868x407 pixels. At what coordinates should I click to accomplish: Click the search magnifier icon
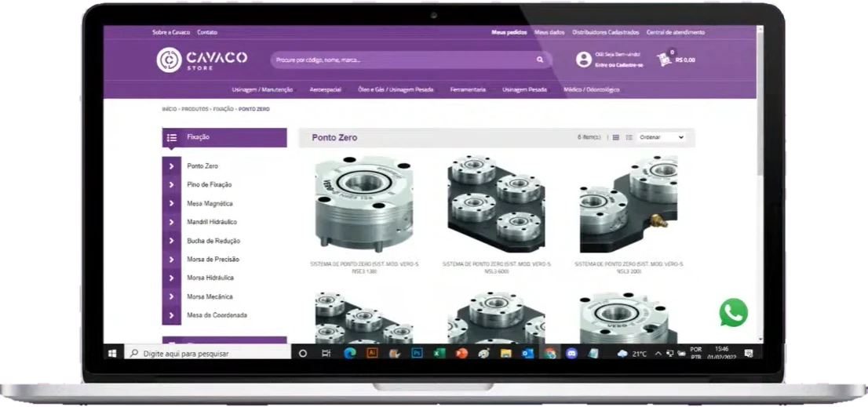coord(540,60)
